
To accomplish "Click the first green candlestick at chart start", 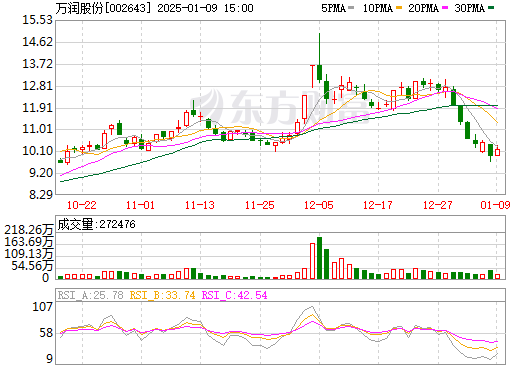I will pyautogui.click(x=60, y=161).
